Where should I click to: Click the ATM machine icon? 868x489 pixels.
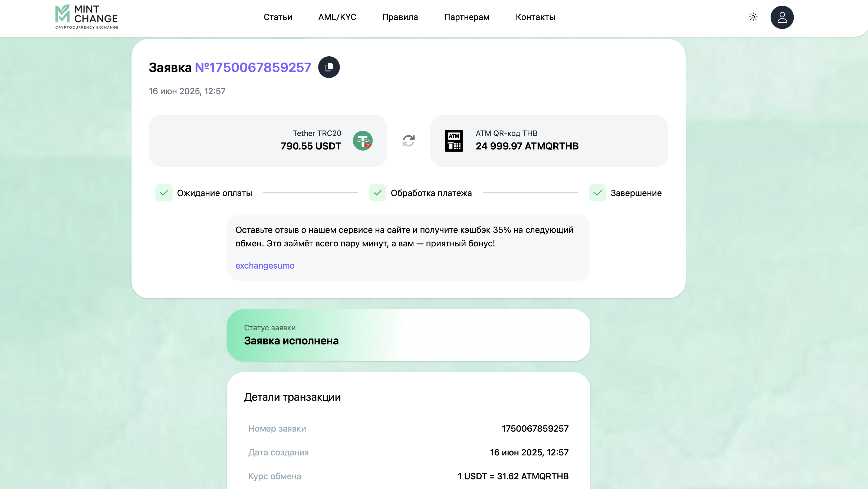[454, 141]
